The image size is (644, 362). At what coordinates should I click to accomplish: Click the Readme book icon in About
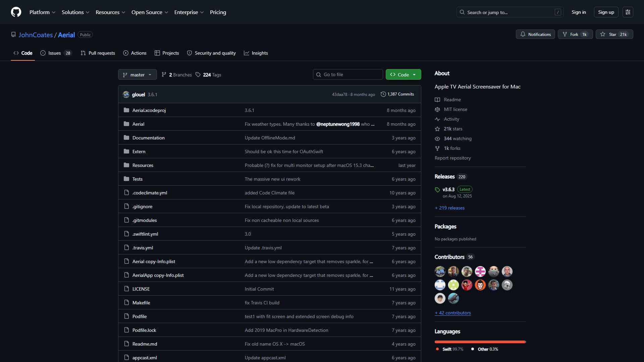coord(437,100)
